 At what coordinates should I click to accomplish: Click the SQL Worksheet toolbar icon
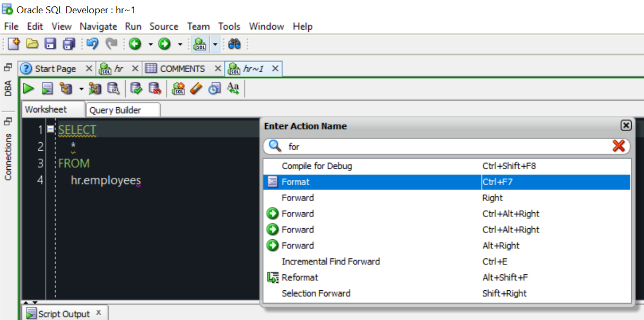(200, 44)
